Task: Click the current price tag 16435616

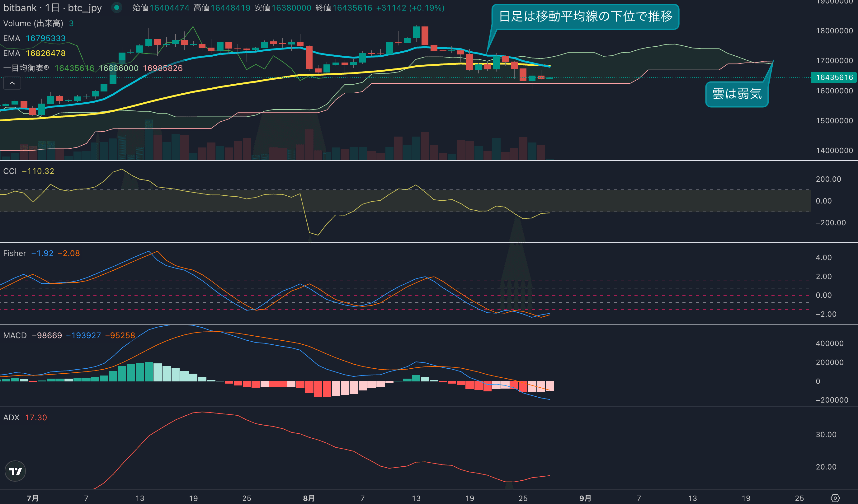Action: click(x=833, y=77)
